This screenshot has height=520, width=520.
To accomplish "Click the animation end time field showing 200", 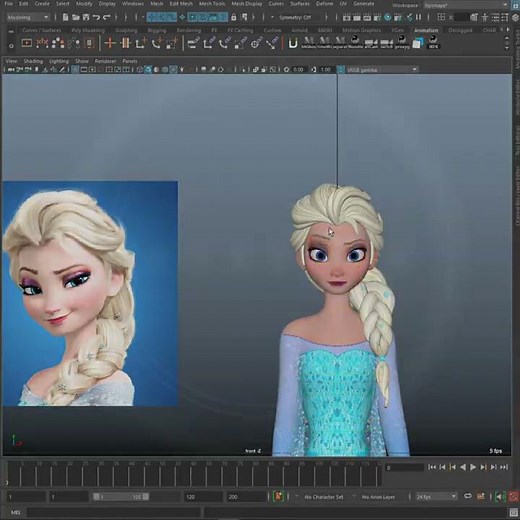I will point(247,497).
